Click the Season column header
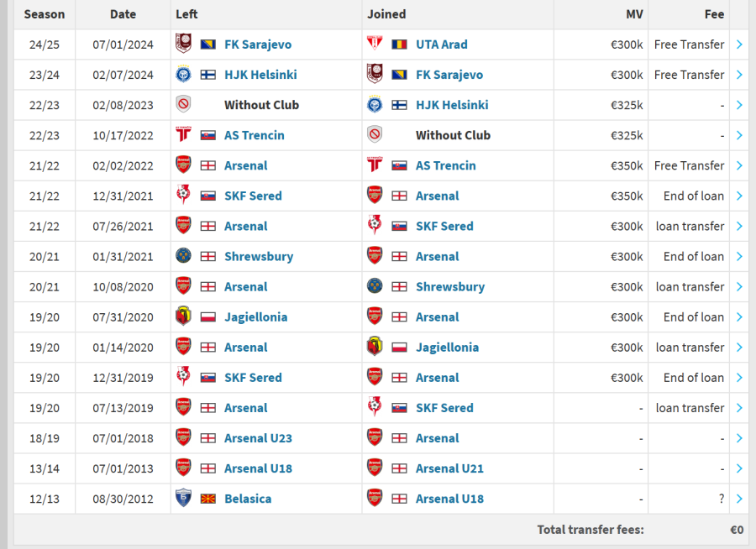This screenshot has width=756, height=549. click(45, 14)
